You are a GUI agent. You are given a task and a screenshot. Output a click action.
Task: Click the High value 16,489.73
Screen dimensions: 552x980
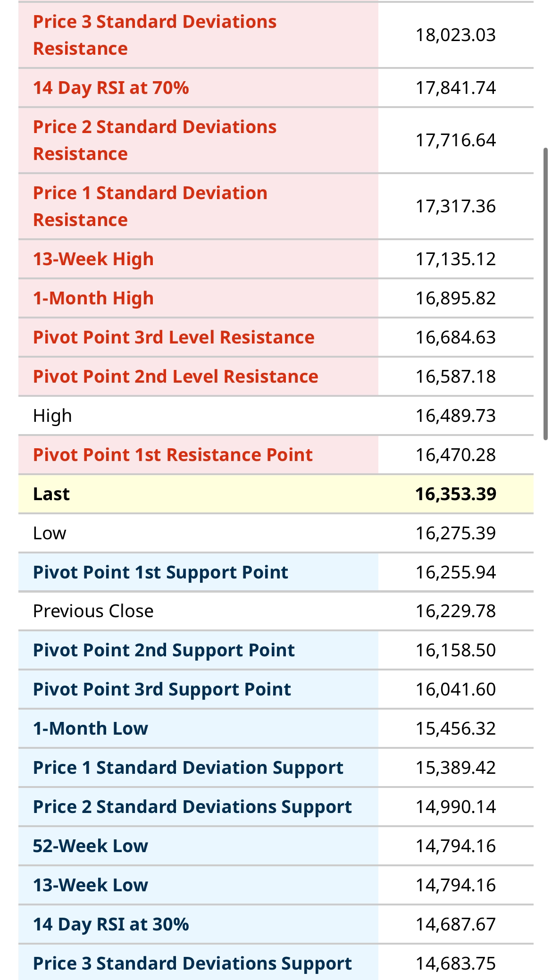455,416
